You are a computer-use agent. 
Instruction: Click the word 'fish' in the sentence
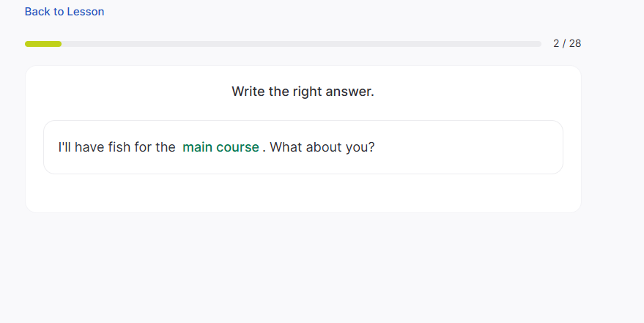pos(119,147)
